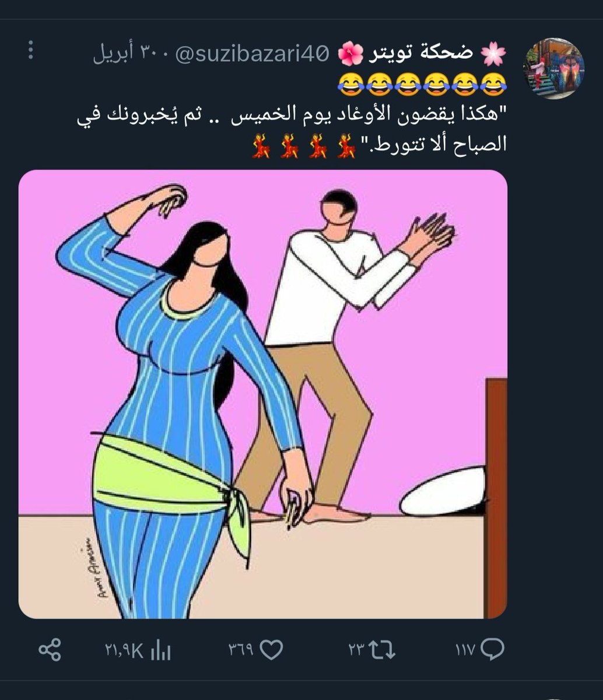Open the dancing cartoon image full screen
The image size is (603, 700).
[x=263, y=394]
